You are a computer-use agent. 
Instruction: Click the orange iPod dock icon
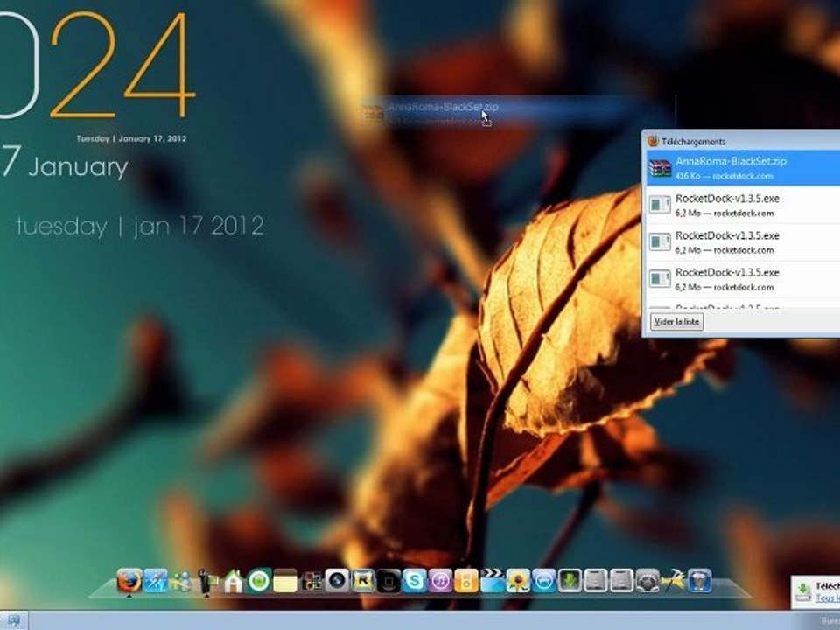[466, 582]
